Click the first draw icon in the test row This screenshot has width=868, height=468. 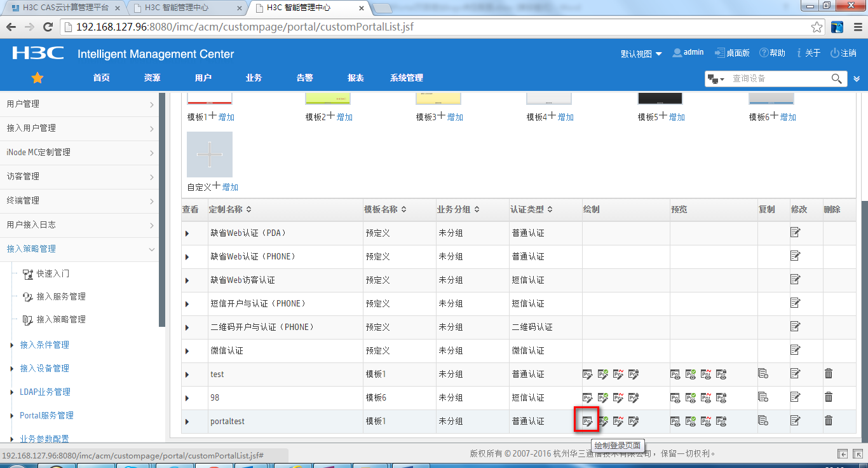(588, 374)
